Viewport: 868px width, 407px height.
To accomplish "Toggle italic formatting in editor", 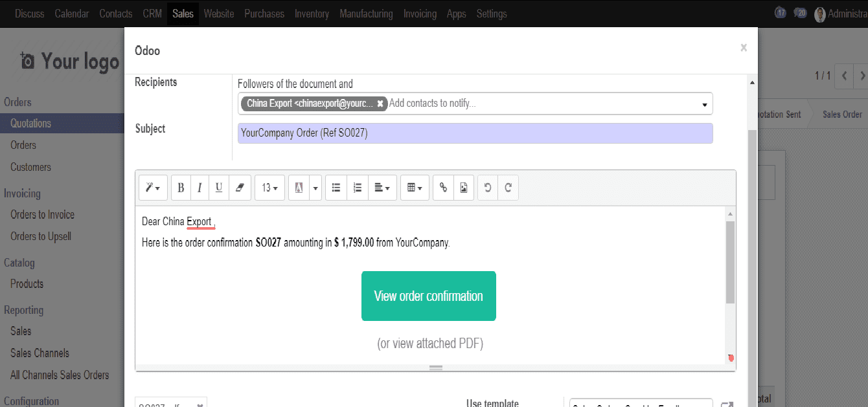I will pos(200,188).
